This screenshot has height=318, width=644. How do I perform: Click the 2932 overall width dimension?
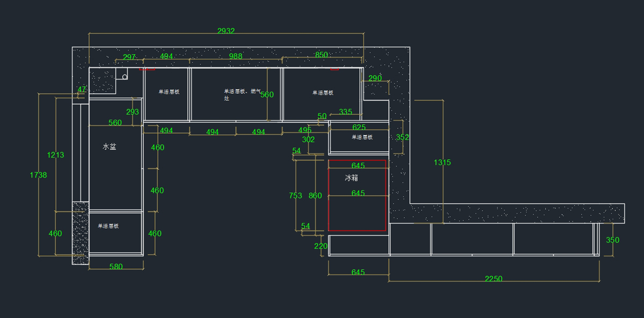[226, 31]
